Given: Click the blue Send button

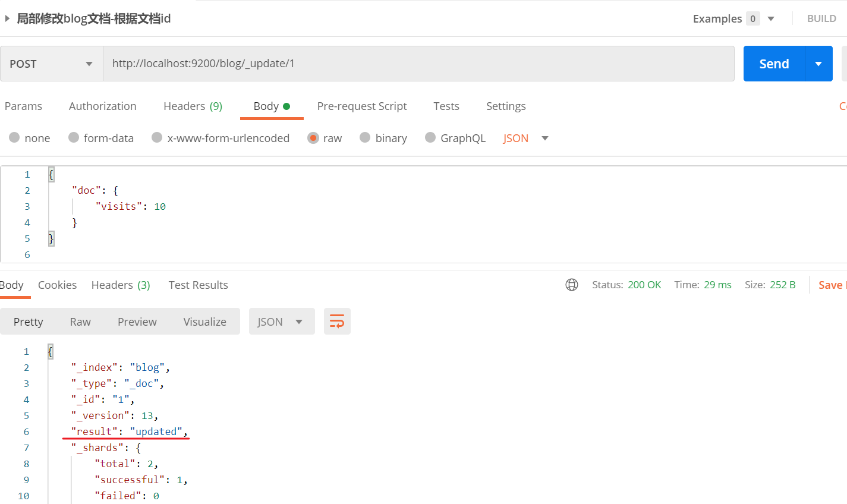Looking at the screenshot, I should pyautogui.click(x=774, y=64).
